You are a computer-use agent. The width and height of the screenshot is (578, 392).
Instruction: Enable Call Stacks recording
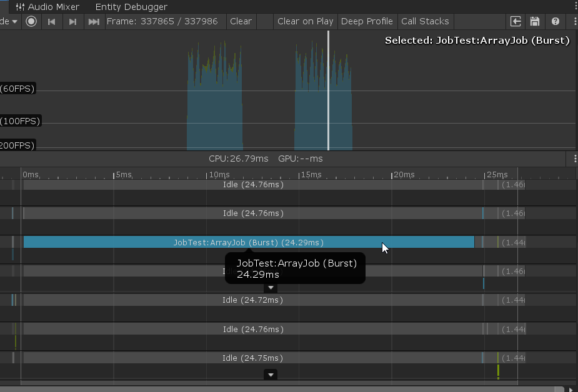pos(425,21)
